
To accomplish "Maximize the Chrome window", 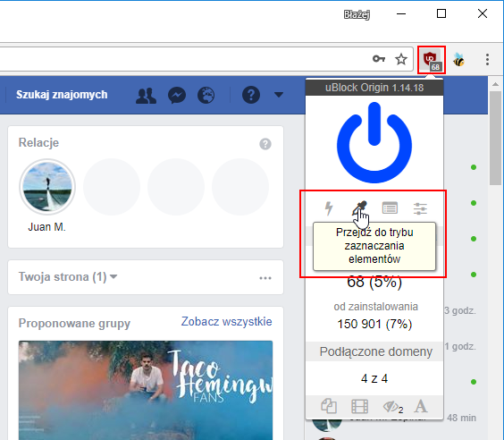I will point(441,13).
